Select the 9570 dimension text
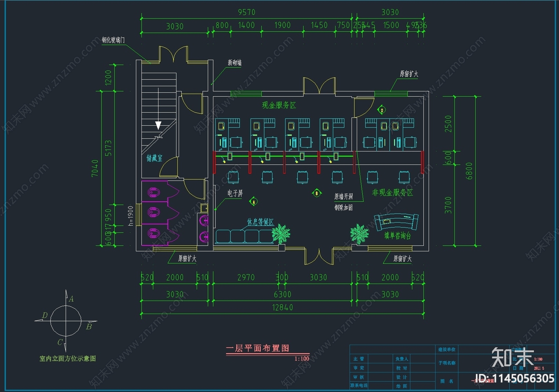Screen dimensions: 559x392 tap(247, 12)
